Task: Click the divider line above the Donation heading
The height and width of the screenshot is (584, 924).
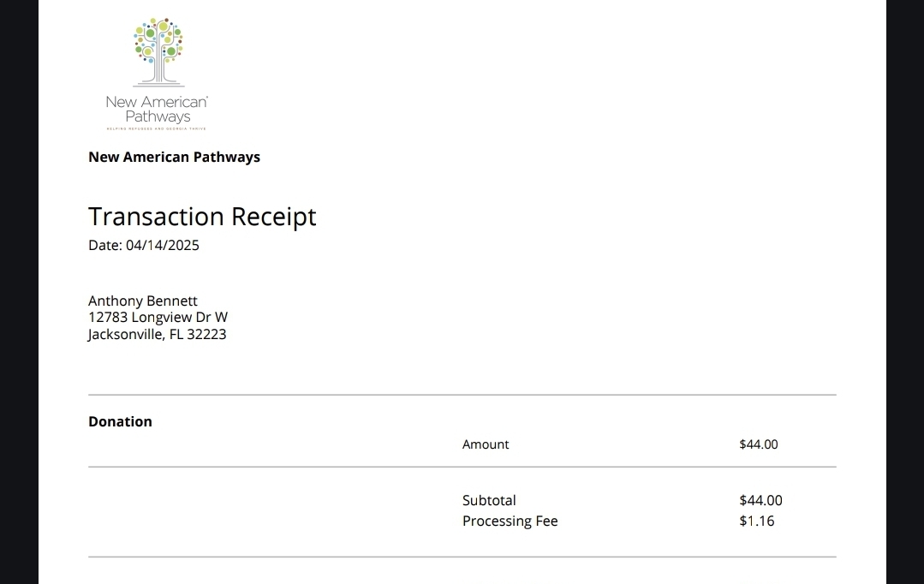Action: tap(462, 395)
